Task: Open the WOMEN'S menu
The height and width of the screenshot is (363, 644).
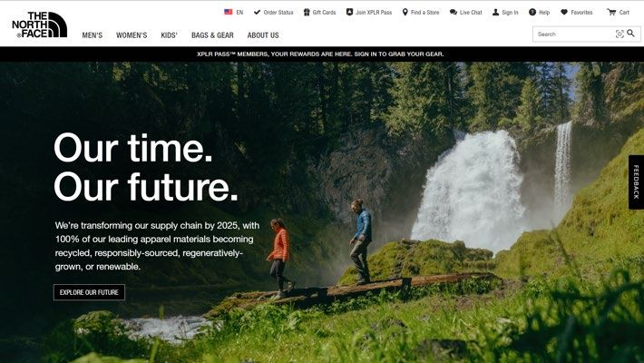Action: tap(132, 35)
